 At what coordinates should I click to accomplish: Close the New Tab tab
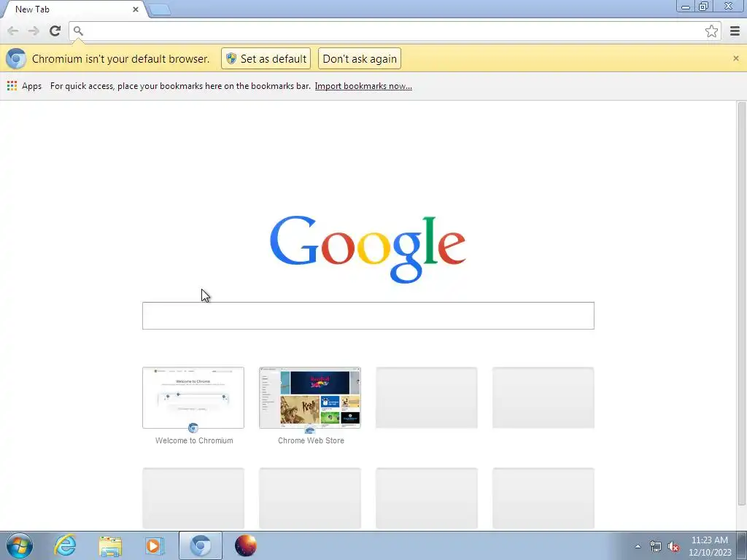pyautogui.click(x=135, y=9)
